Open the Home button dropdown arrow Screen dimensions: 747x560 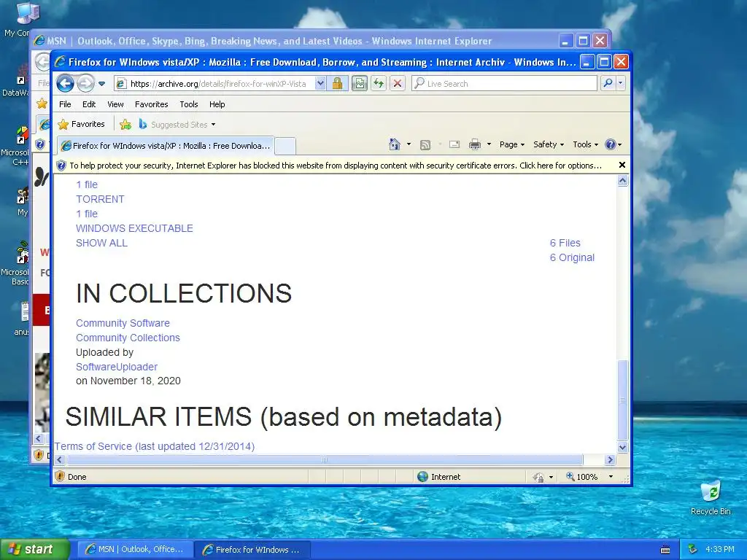(x=409, y=144)
